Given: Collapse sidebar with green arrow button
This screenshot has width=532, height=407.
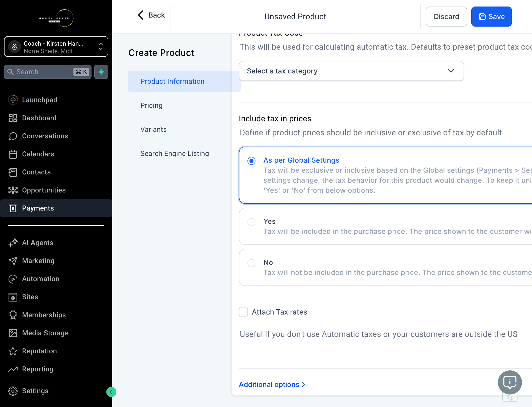Looking at the screenshot, I should [111, 392].
